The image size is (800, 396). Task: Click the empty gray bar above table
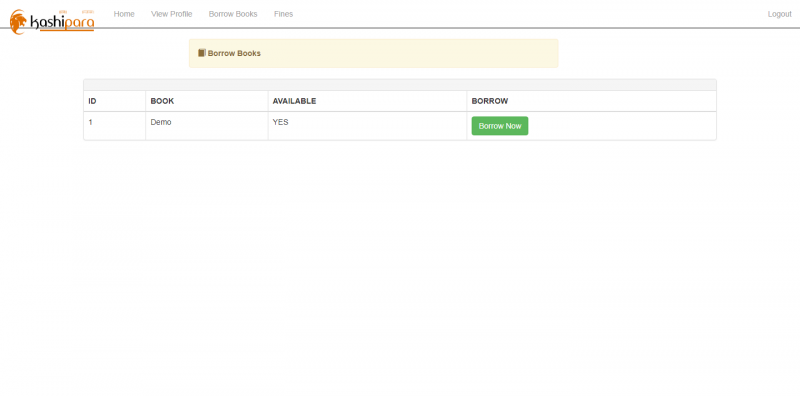[400, 85]
